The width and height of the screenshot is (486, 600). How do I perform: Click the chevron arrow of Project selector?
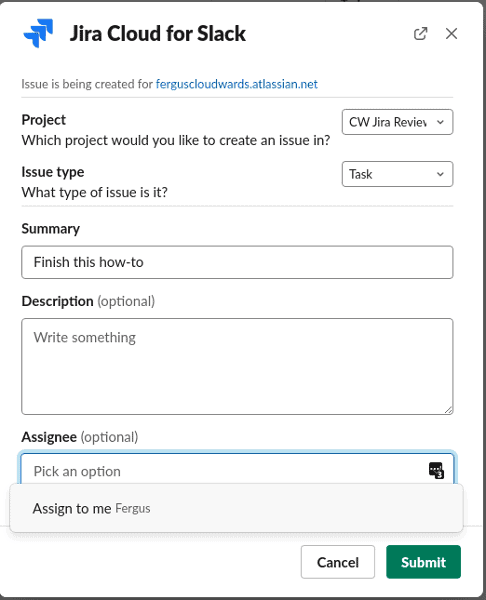click(440, 122)
